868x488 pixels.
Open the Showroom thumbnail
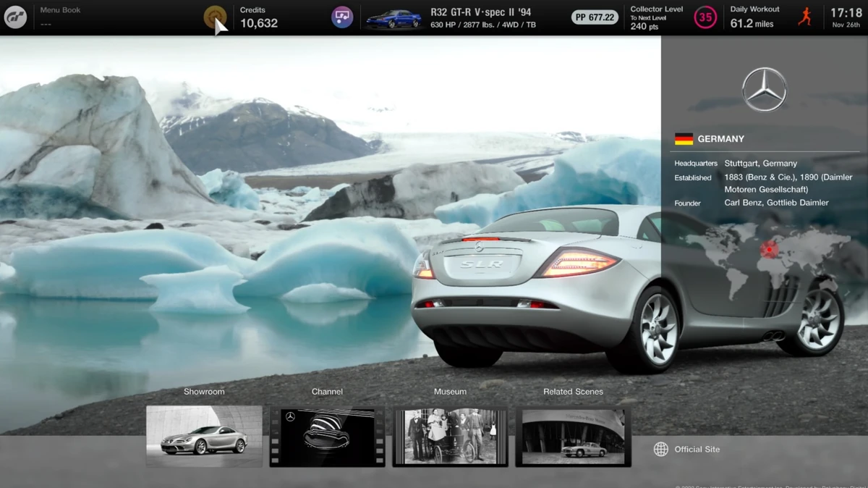(x=204, y=436)
